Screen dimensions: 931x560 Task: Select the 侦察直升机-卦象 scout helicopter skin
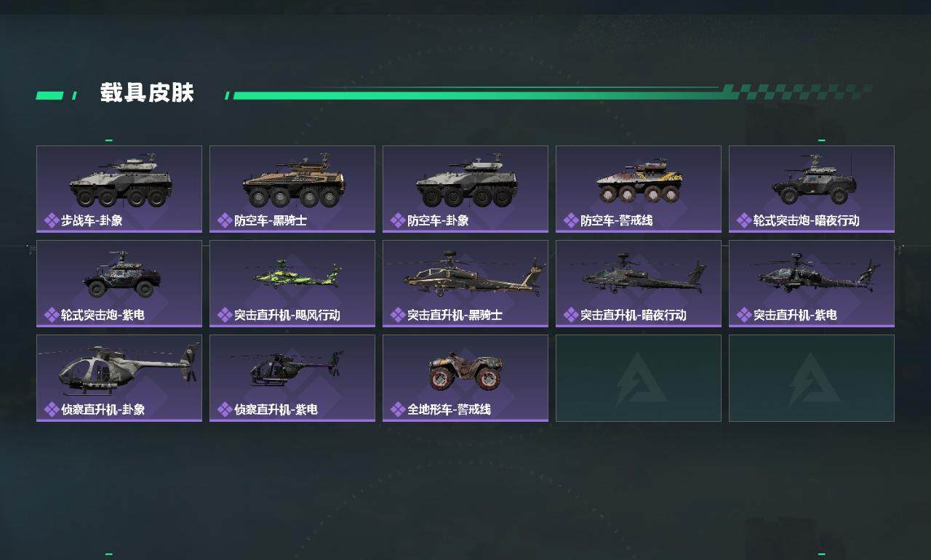119,378
